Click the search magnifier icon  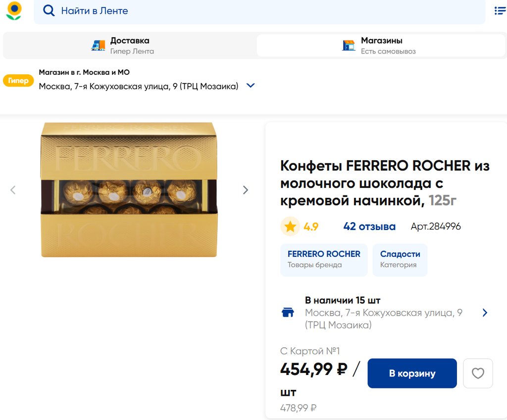pyautogui.click(x=49, y=11)
